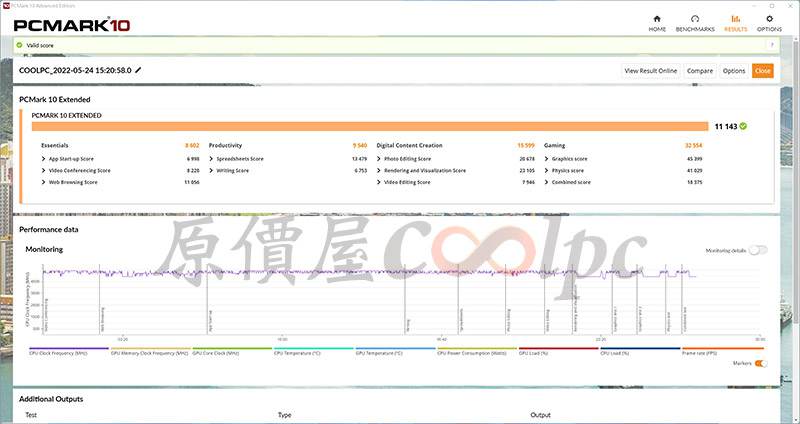Click the help question mark icon
The image size is (800, 424).
pos(771,45)
